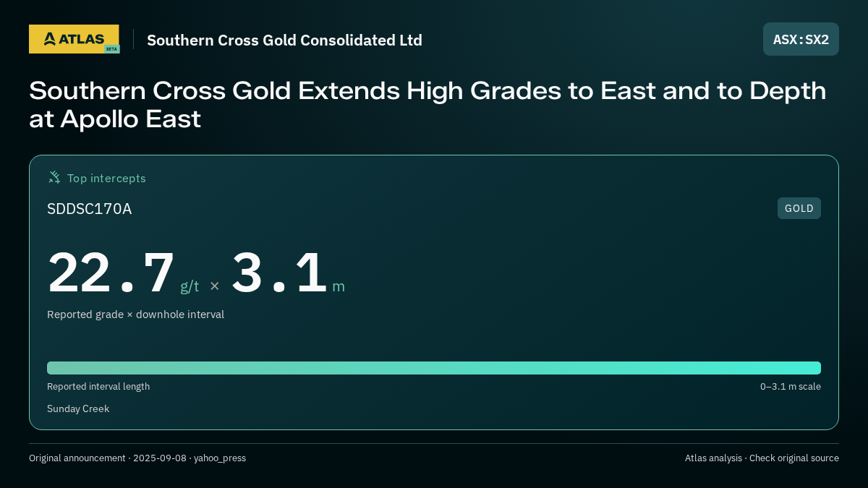
Task: Click the Sunday Creek project name
Action: point(78,409)
